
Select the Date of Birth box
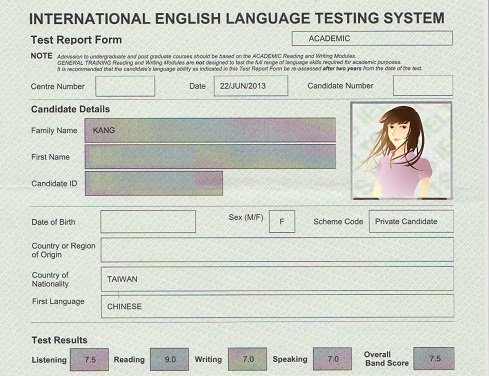click(x=148, y=221)
